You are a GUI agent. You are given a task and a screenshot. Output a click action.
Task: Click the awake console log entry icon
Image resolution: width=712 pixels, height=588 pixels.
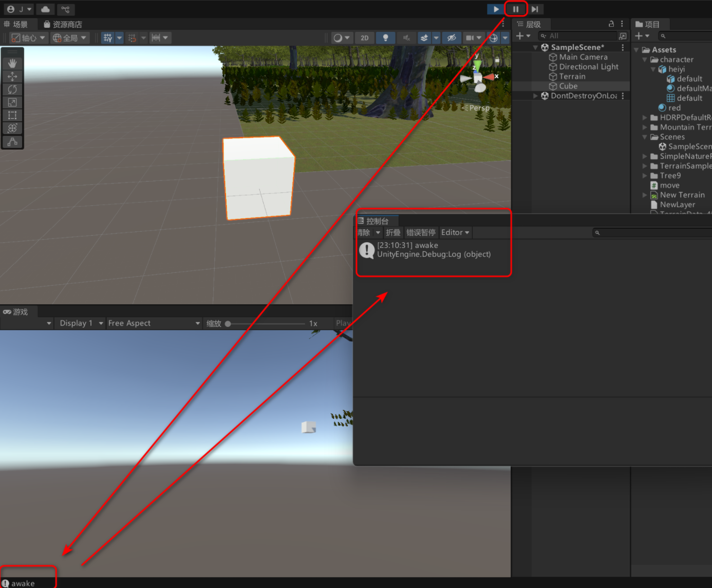(x=367, y=250)
